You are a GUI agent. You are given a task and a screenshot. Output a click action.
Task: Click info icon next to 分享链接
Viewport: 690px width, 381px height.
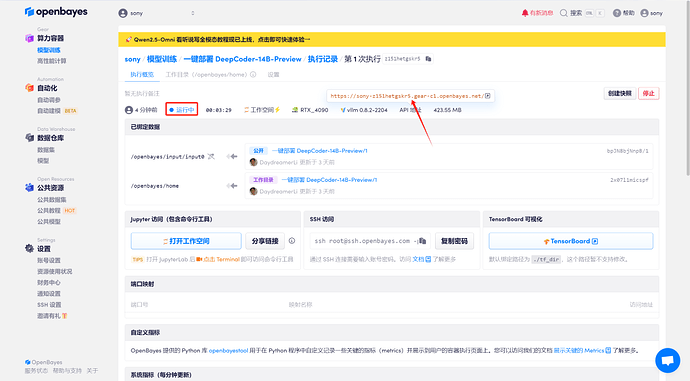(x=292, y=241)
